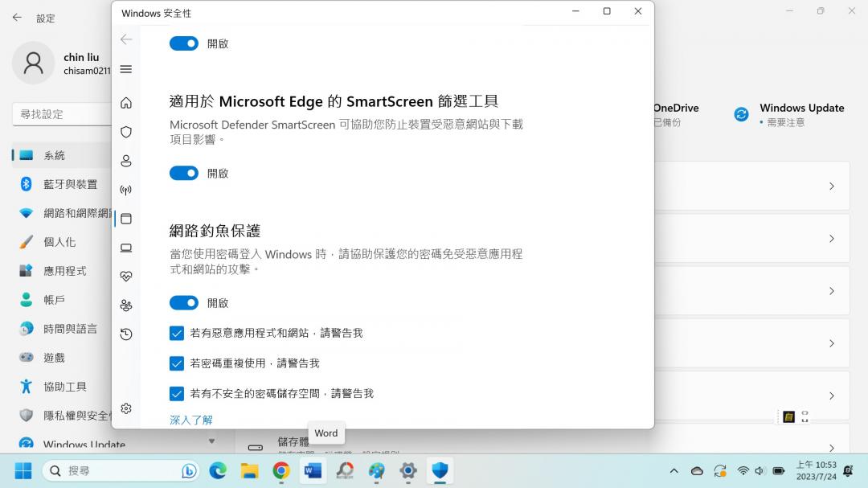Image resolution: width=868 pixels, height=488 pixels.
Task: Uncheck 若有不安全的密碼儲存空間 checkbox
Action: point(177,394)
